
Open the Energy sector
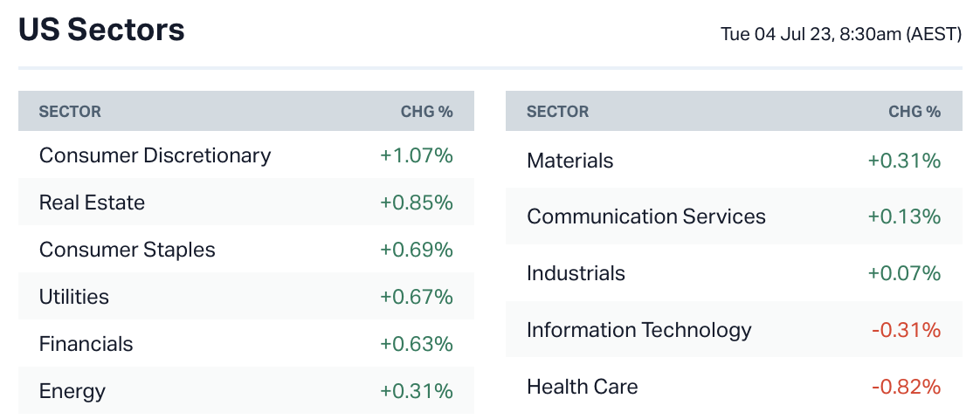72,391
